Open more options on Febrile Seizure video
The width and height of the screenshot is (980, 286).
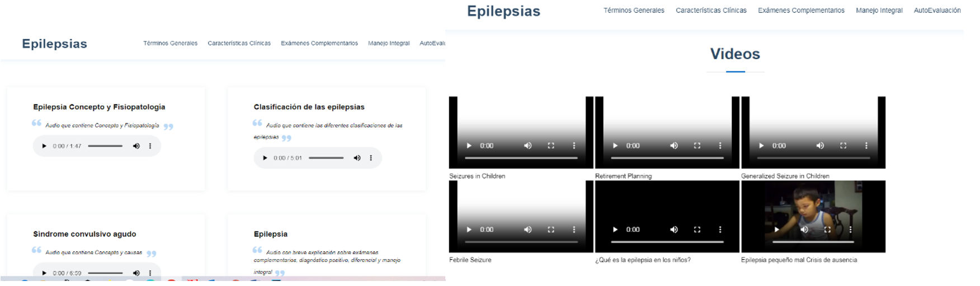point(574,230)
